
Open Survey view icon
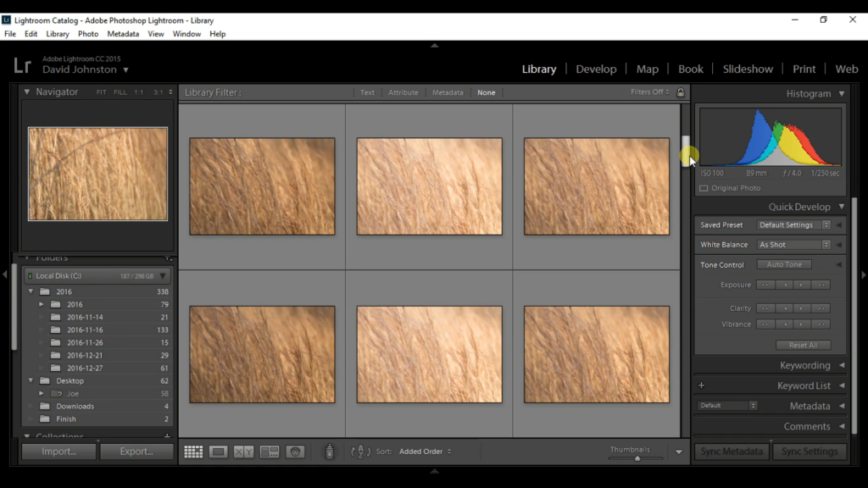270,452
